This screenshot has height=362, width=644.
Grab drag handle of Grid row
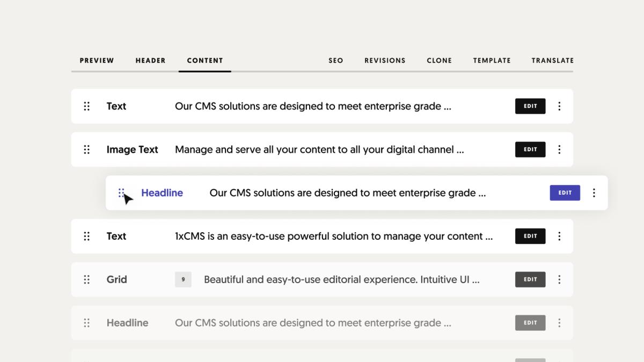pos(87,279)
